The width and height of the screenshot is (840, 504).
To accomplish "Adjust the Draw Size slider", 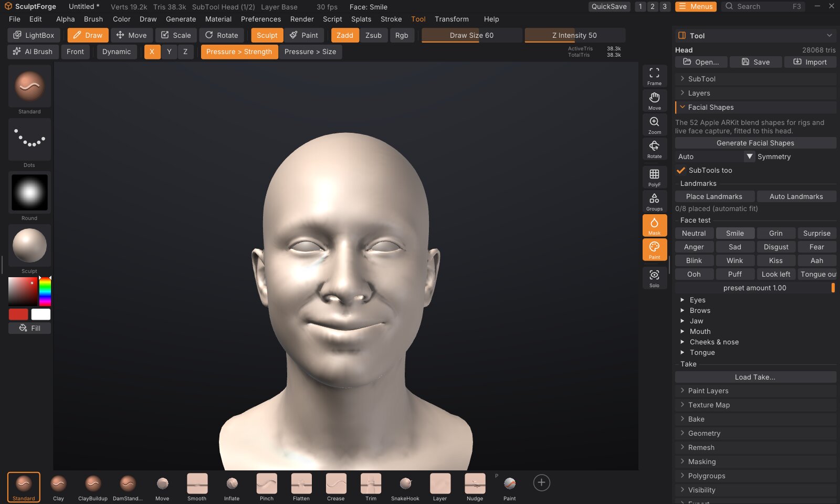I will (471, 35).
